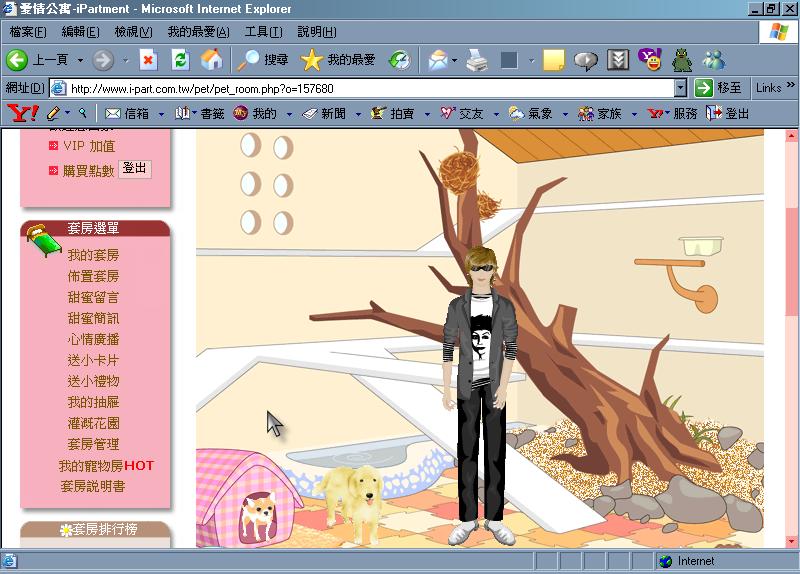
Task: Open the Yahoo 信箱 dropdown arrow
Action: pos(161,114)
